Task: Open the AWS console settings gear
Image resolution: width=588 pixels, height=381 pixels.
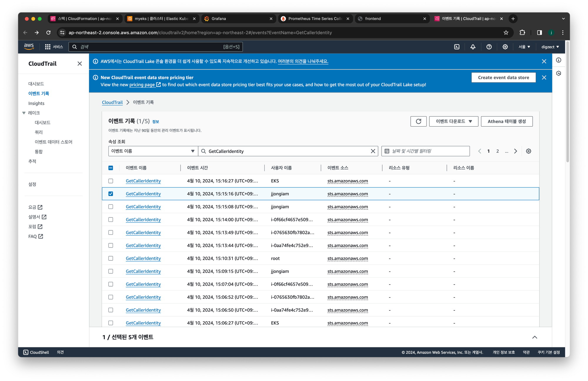Action: (505, 47)
